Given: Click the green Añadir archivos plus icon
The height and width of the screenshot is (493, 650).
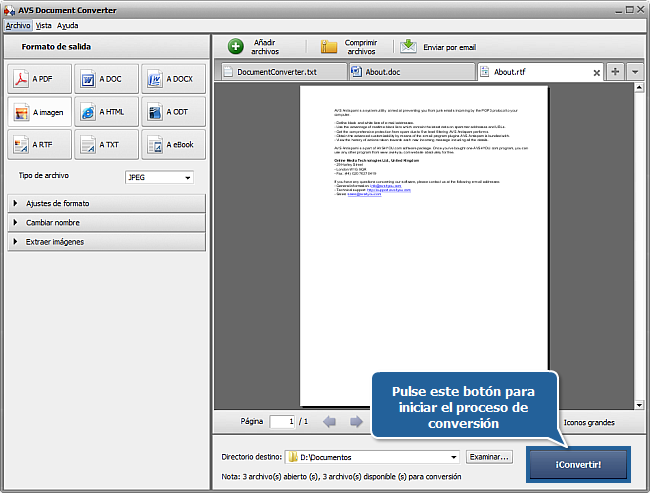Looking at the screenshot, I should [236, 46].
